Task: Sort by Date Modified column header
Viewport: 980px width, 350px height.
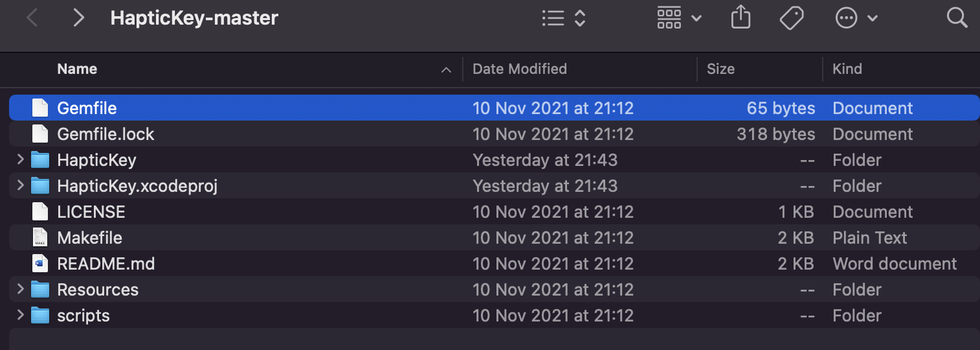Action: 520,69
